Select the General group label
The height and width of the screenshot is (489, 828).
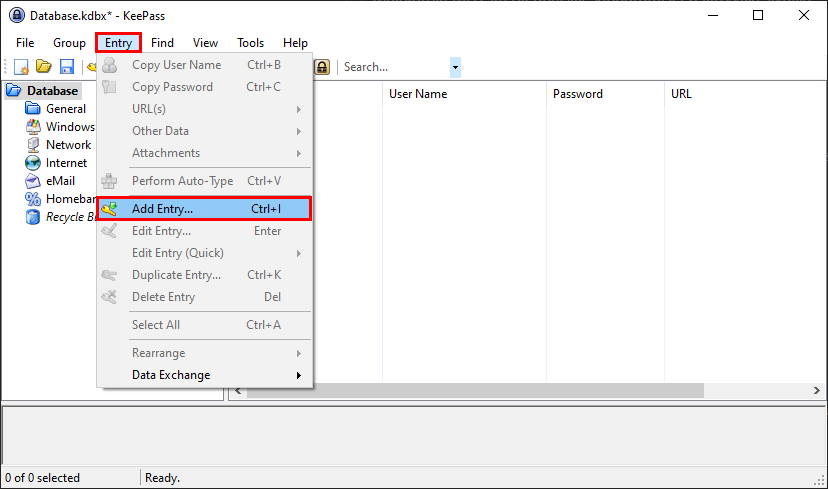pyautogui.click(x=65, y=109)
